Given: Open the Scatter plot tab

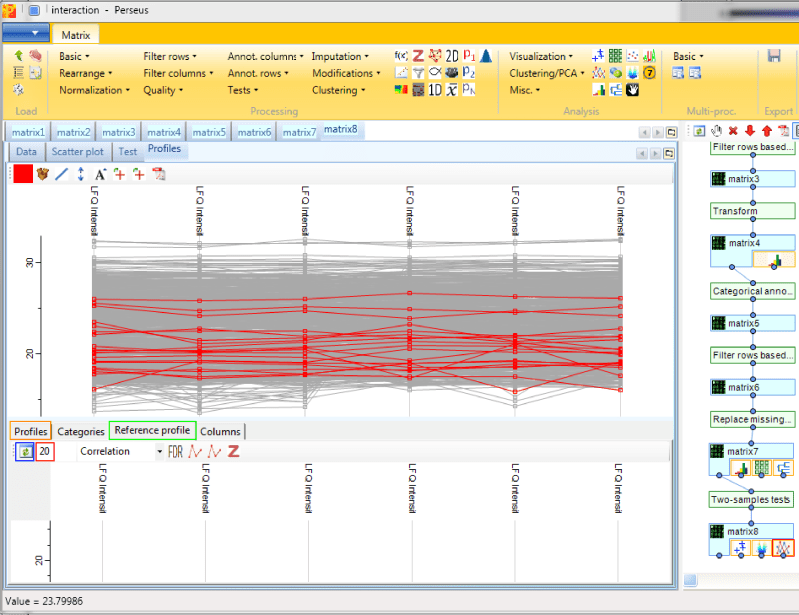Looking at the screenshot, I should tap(77, 151).
